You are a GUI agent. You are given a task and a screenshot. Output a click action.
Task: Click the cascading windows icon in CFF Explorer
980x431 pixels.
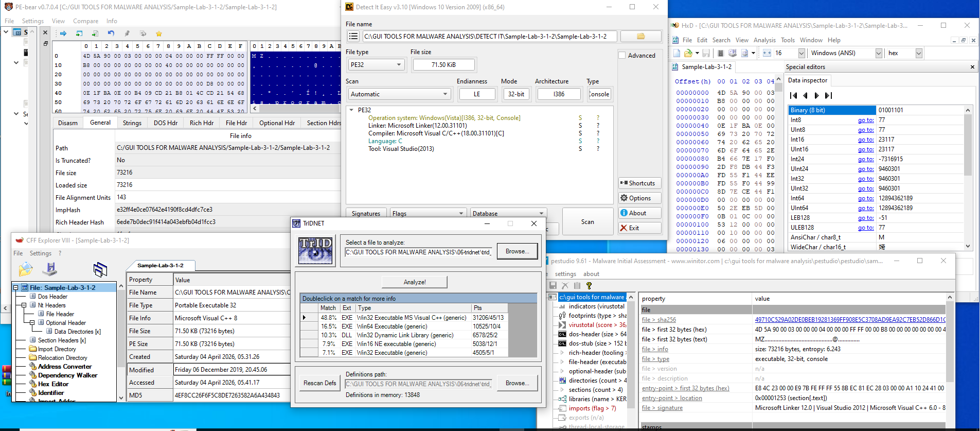[x=100, y=269]
